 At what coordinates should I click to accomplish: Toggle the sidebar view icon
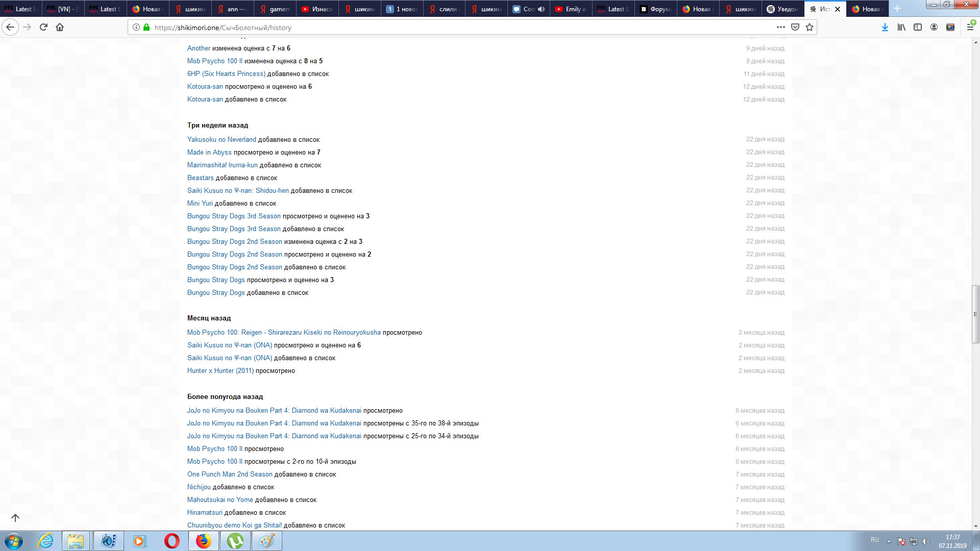pos(918,27)
